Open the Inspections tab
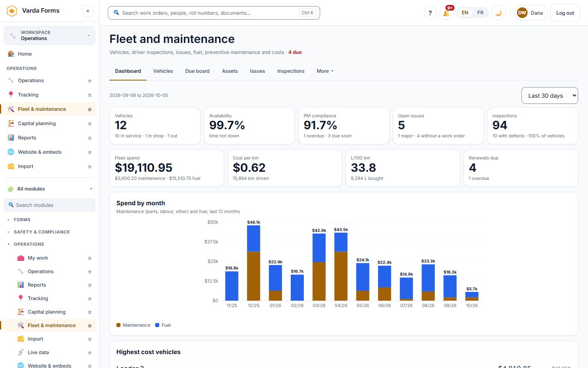The image size is (588, 368). pos(291,71)
